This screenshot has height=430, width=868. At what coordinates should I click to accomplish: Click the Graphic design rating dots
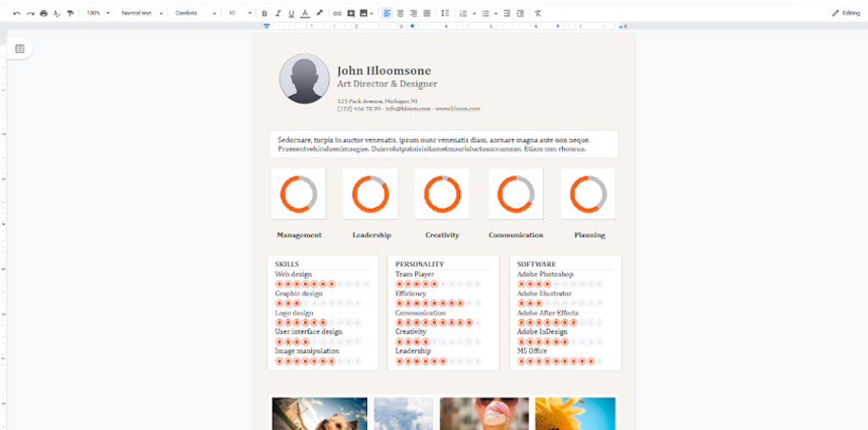click(x=319, y=304)
